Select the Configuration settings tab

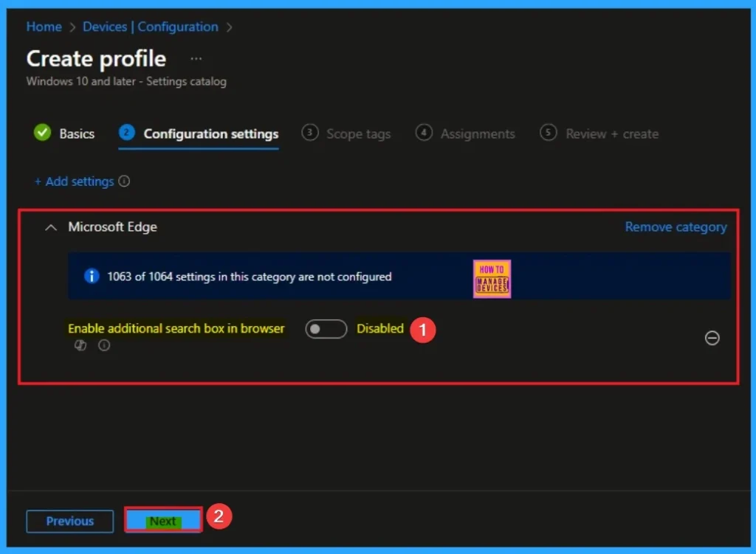[x=199, y=134]
